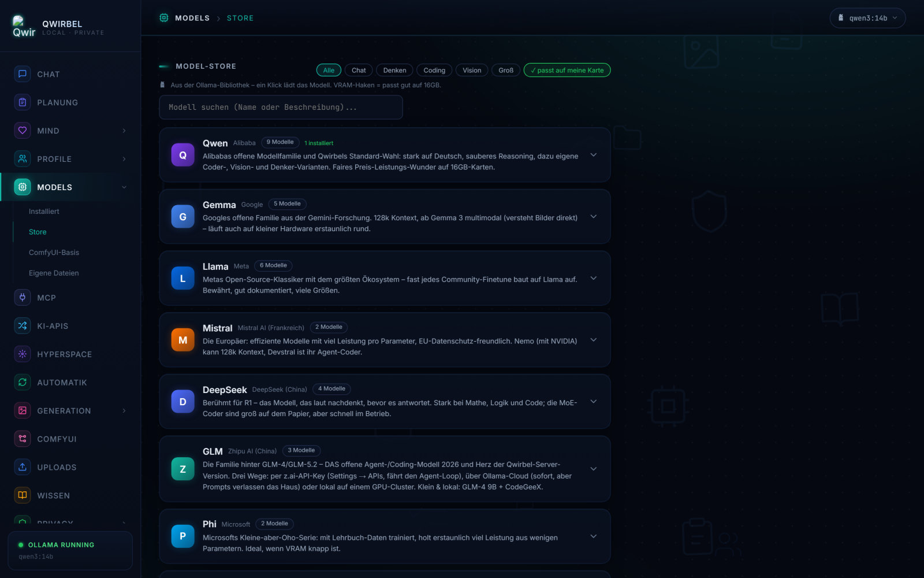
Task: Click the Automatik refresh icon
Action: pyautogui.click(x=23, y=383)
